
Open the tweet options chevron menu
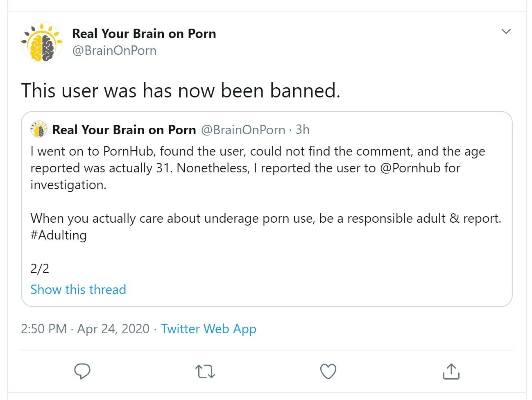click(x=506, y=32)
